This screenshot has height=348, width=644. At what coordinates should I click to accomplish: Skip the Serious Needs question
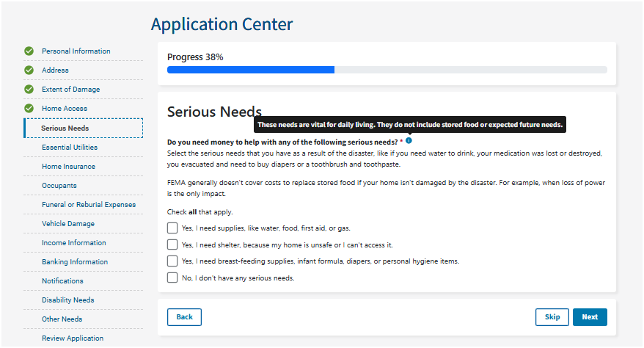552,317
